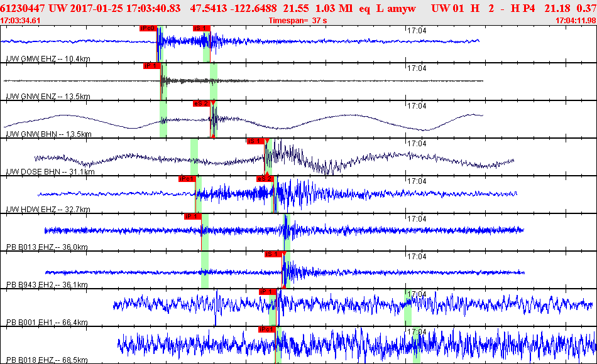This screenshot has width=597, height=364.
Task: Click the UW 01 label in header
Action: [447, 8]
